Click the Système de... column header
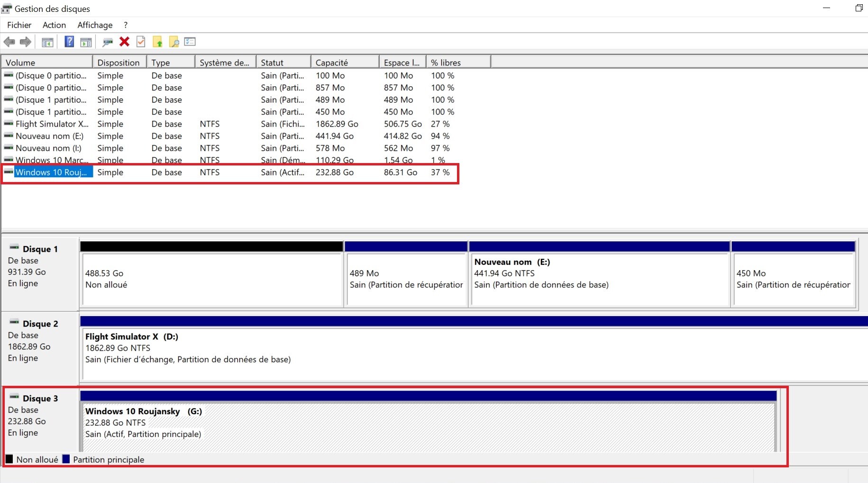The width and height of the screenshot is (868, 483). [x=225, y=62]
